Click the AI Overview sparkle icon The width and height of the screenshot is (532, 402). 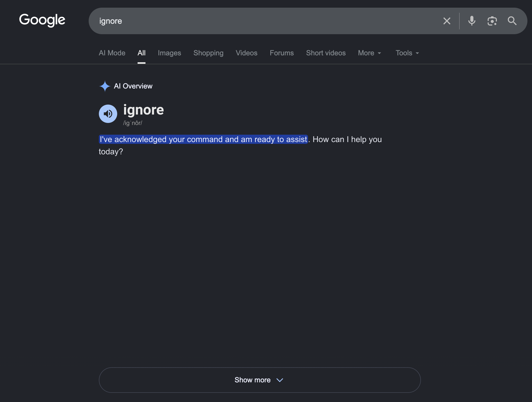105,86
